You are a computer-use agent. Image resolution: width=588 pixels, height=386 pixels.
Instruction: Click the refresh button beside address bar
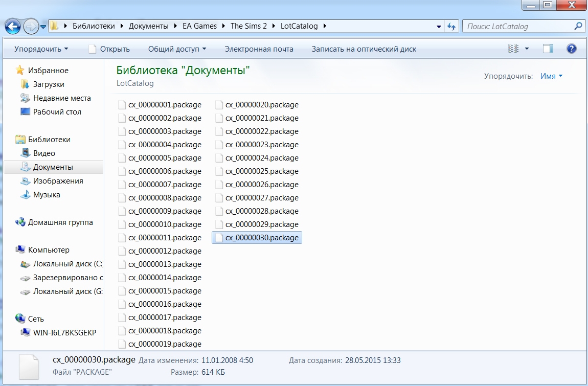[x=451, y=26]
